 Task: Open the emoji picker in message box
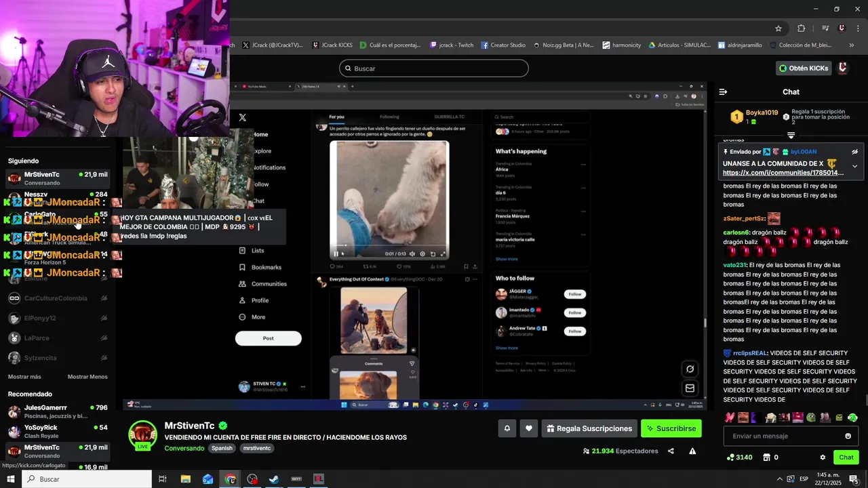(x=848, y=436)
